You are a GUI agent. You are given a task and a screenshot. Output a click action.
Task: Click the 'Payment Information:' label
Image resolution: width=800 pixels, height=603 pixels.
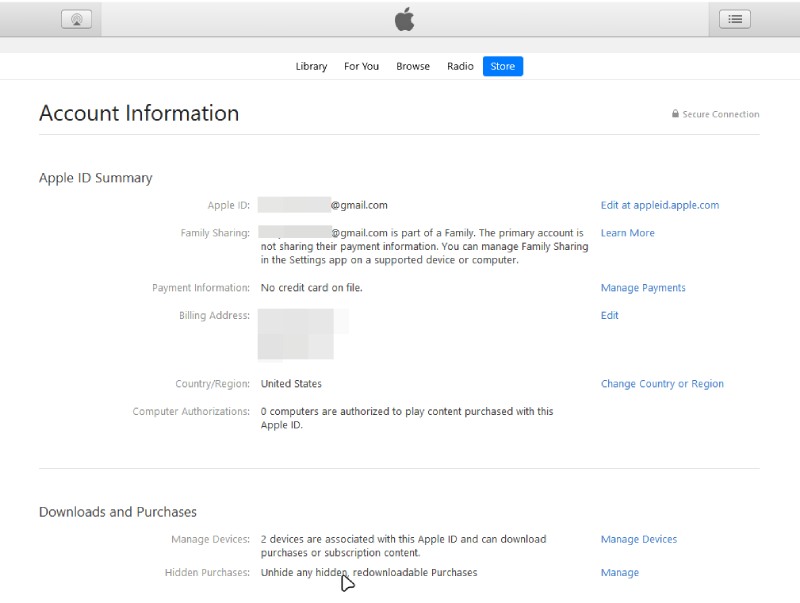(x=201, y=288)
